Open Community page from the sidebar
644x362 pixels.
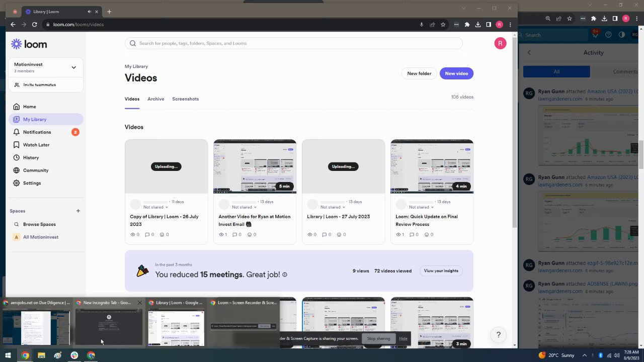pos(36,170)
